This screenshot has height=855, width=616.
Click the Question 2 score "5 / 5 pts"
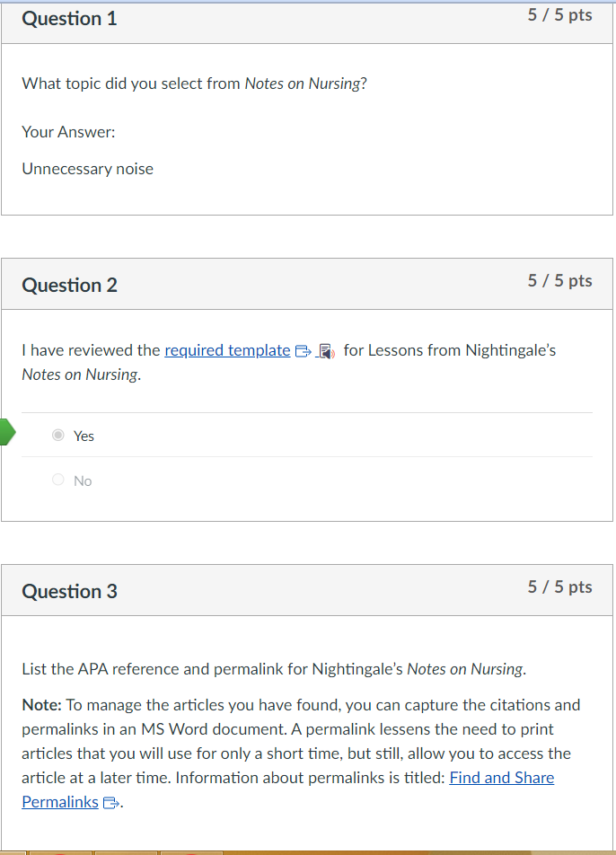(560, 281)
